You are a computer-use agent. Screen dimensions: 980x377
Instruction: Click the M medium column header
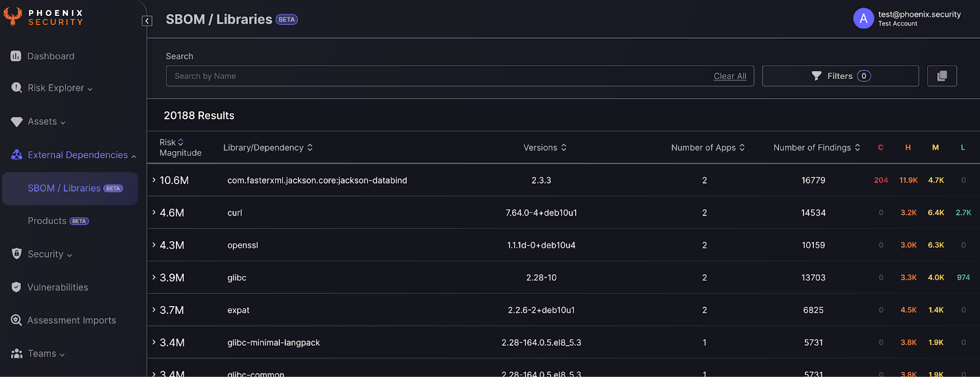point(935,147)
